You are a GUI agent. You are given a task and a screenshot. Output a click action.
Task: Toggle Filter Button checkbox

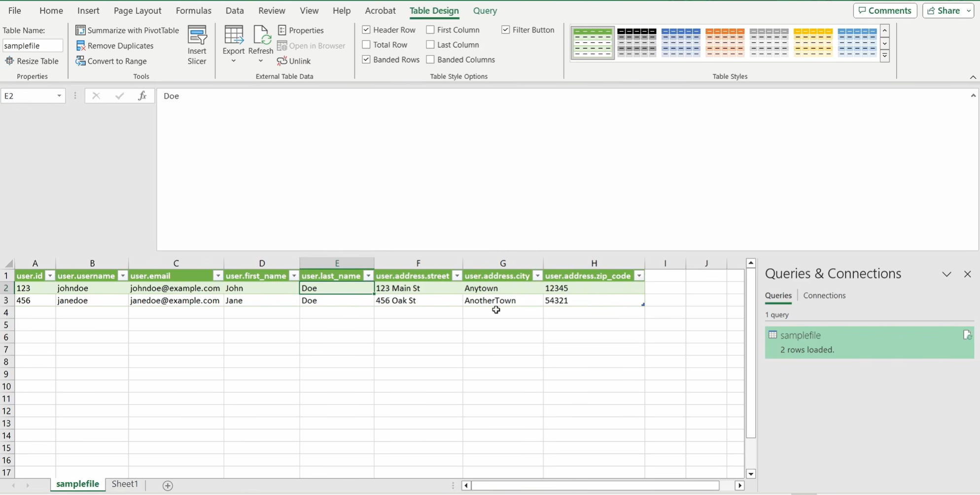pos(505,30)
